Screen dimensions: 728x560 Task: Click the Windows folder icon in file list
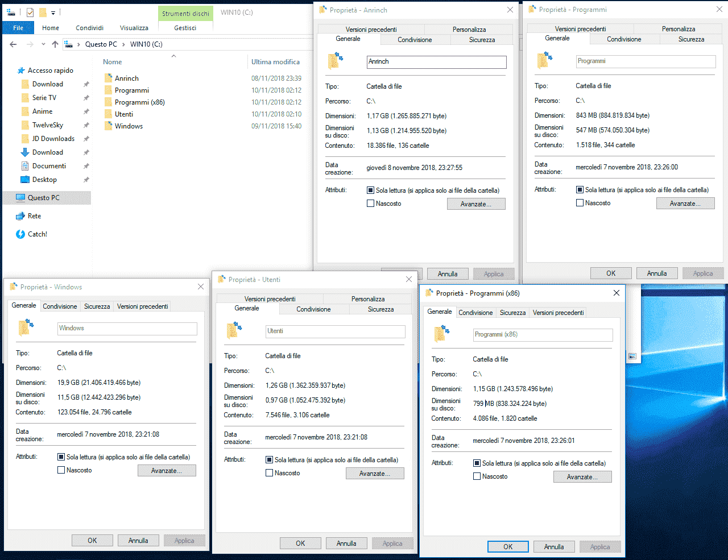(108, 126)
